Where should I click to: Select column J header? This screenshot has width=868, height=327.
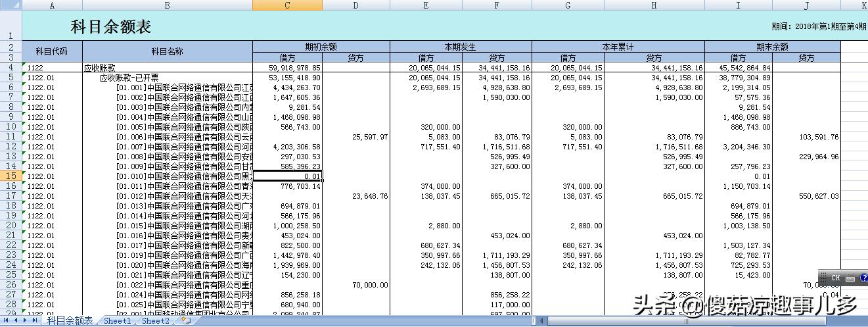coord(806,5)
